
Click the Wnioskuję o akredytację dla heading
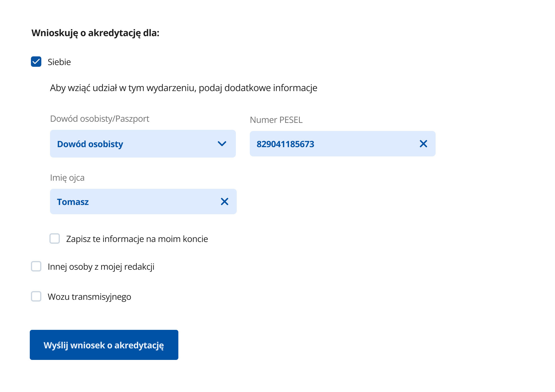tap(95, 33)
